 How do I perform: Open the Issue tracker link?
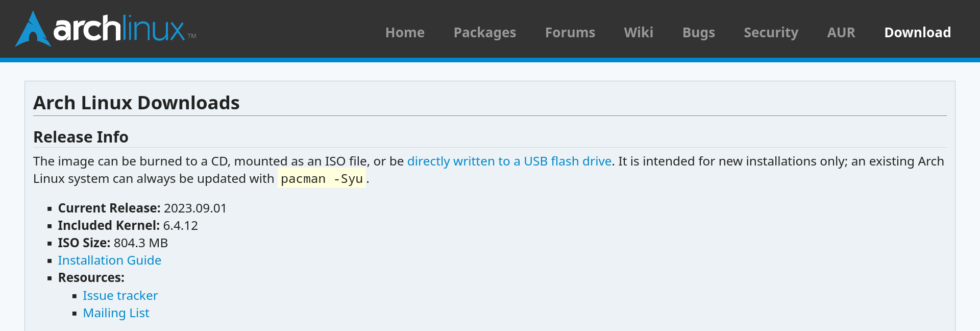coord(120,296)
